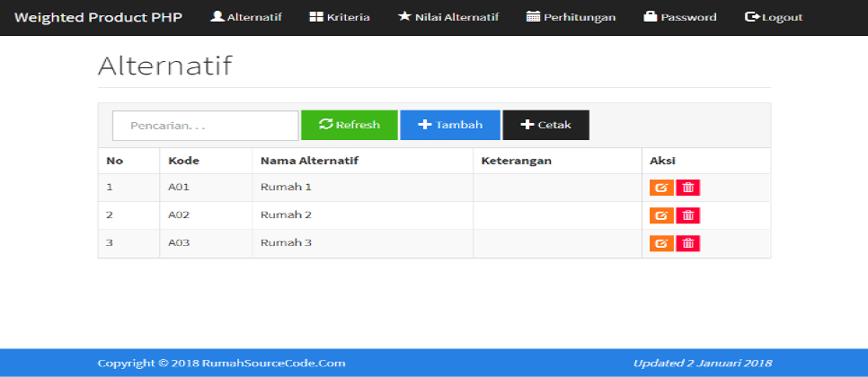Navigate to Perhitungan
Viewport: 868px width, 377px height.
[x=571, y=17]
